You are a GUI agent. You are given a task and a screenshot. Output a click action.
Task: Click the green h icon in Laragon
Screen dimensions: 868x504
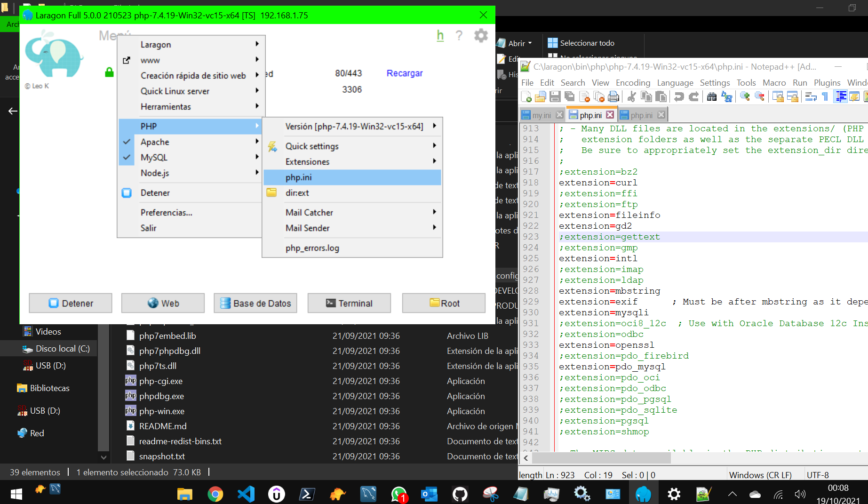[x=440, y=36]
